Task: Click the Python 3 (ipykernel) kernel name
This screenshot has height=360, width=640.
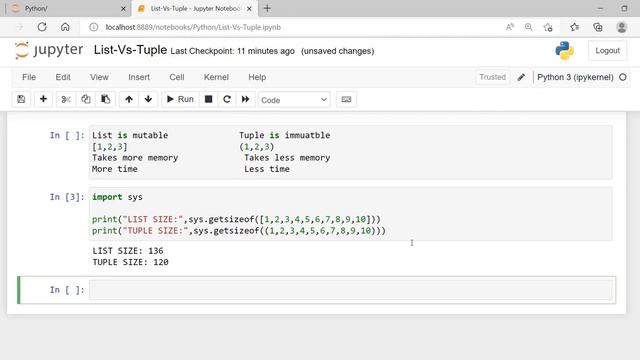Action: 575,77
